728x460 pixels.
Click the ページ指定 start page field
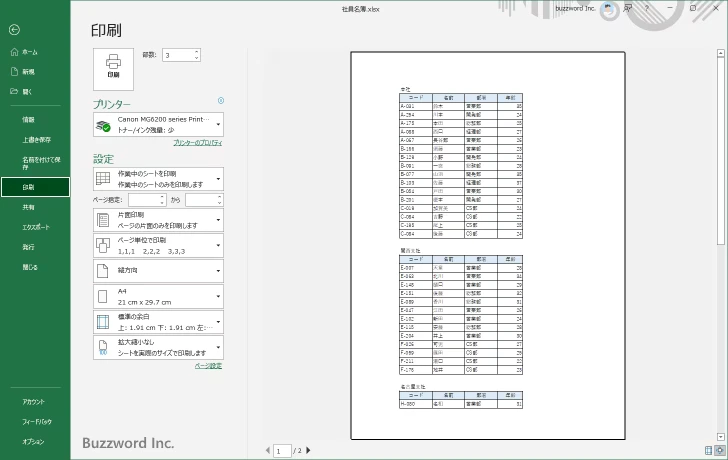click(x=144, y=200)
